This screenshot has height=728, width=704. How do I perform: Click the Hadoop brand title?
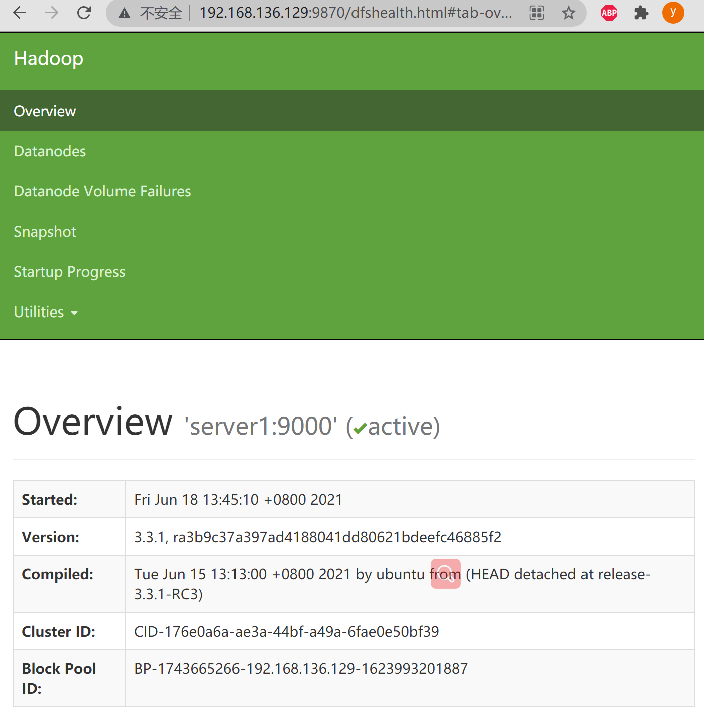[49, 59]
